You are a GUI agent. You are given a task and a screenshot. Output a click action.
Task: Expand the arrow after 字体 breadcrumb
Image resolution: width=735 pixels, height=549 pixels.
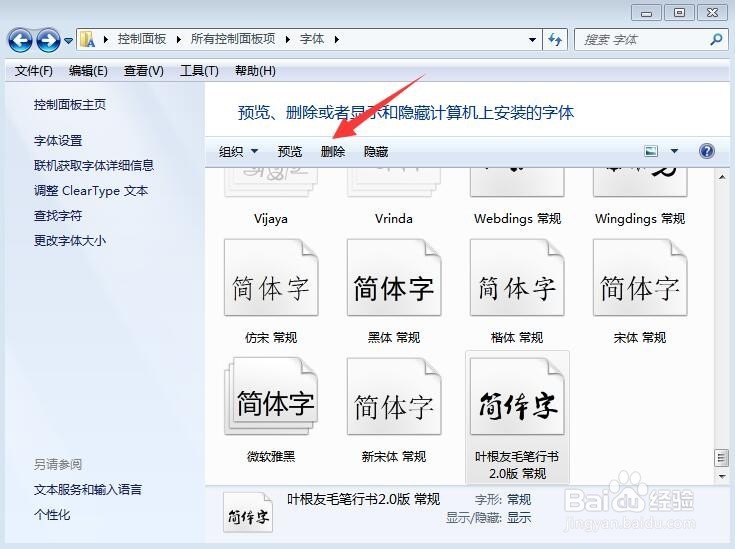coord(337,39)
